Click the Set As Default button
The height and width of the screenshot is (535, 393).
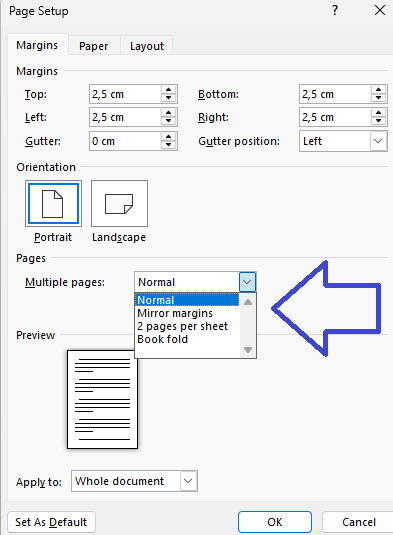click(51, 522)
